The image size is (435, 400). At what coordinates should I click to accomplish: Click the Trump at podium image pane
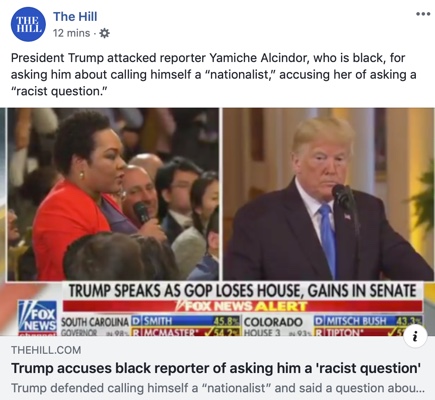[x=328, y=194]
